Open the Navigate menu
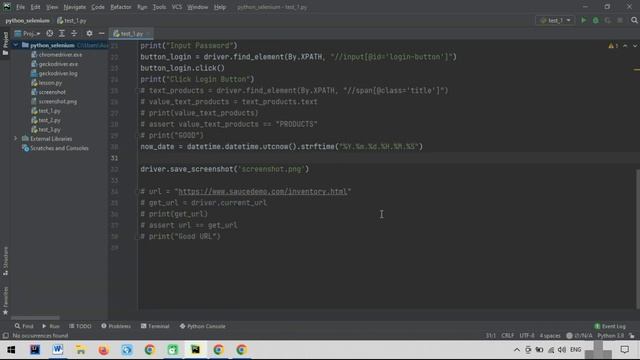This screenshot has height=360, width=640. click(x=75, y=7)
